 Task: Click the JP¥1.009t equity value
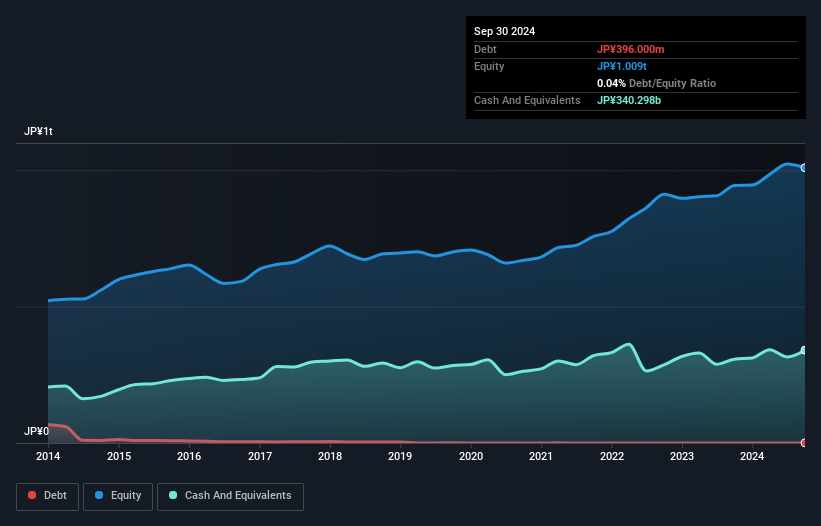(x=622, y=66)
